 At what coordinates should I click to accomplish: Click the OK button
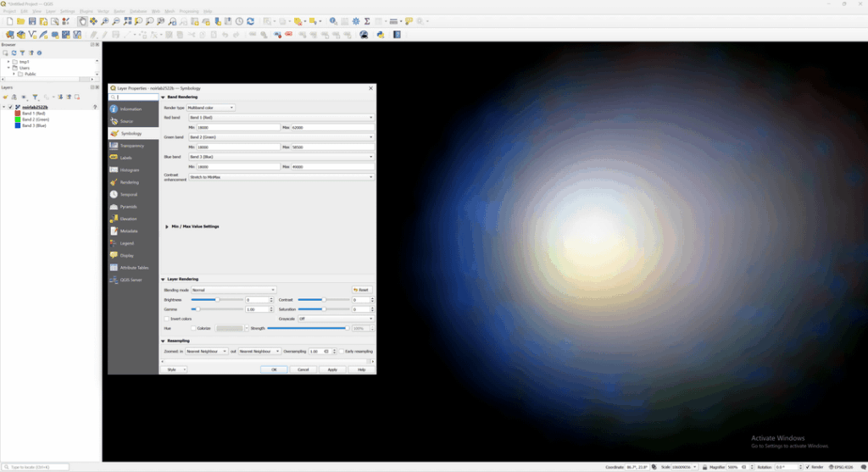point(274,369)
